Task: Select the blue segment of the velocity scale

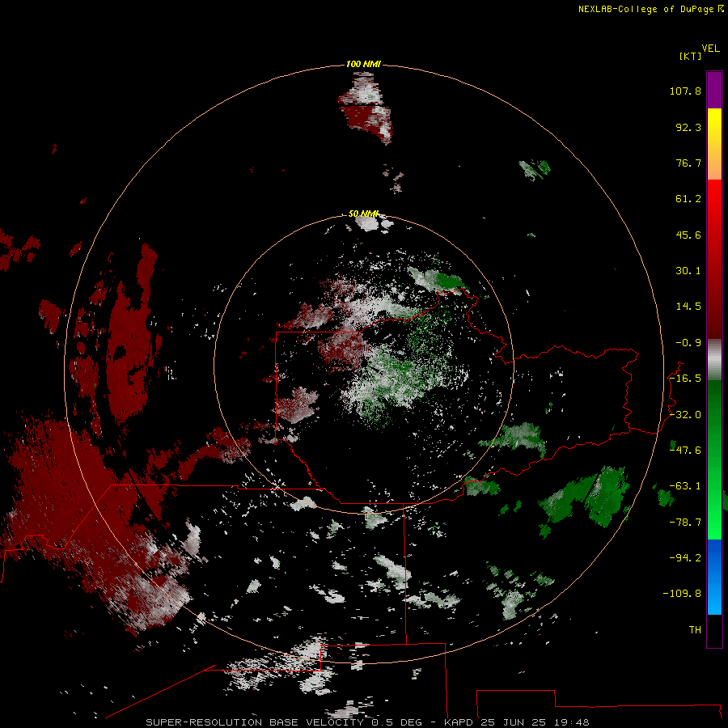Action: [x=714, y=577]
